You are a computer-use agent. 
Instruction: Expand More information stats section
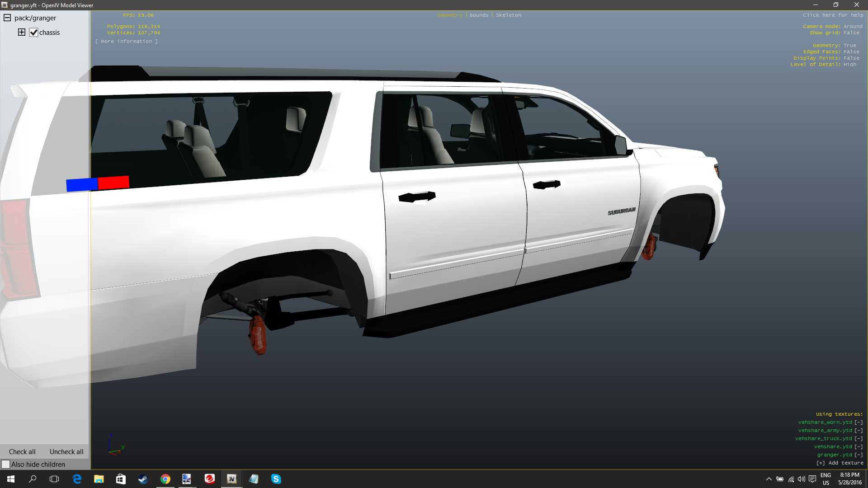127,41
